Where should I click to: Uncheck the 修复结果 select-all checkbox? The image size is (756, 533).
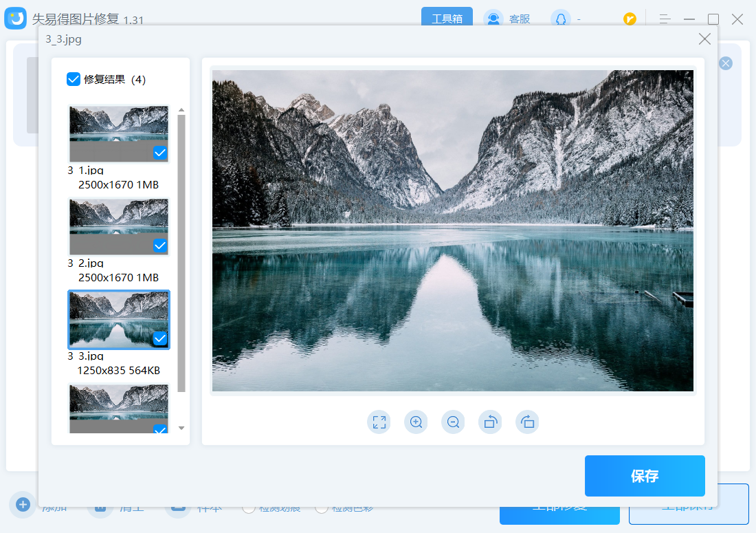coord(74,79)
